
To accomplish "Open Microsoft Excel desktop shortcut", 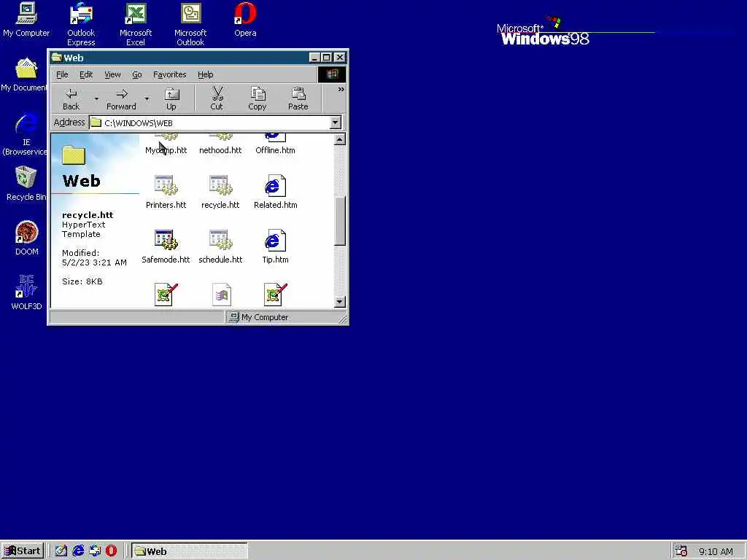I will [x=135, y=24].
